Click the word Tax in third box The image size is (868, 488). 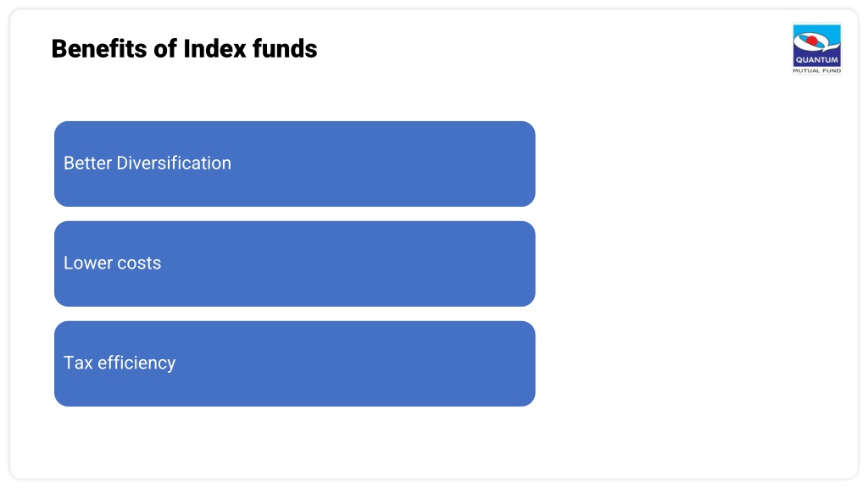(78, 363)
